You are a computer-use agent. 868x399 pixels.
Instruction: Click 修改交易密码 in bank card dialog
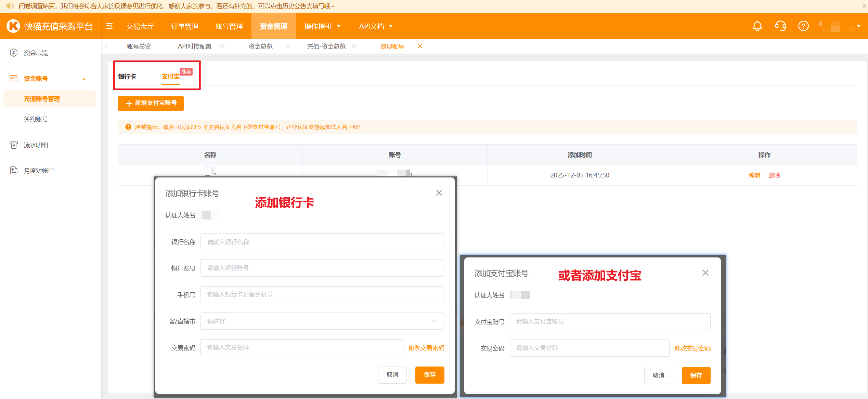pos(426,348)
